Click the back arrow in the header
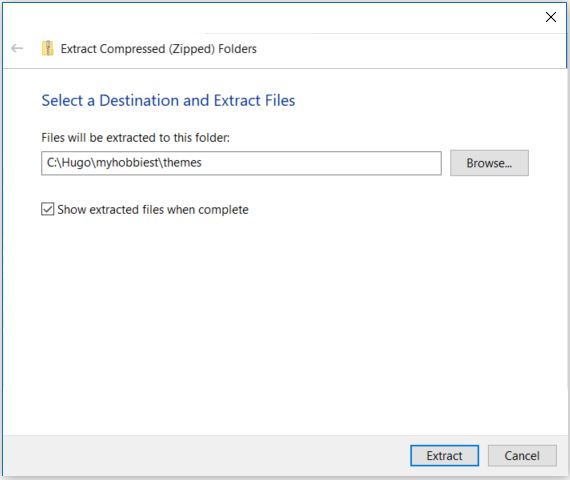Viewport: 570px width, 480px height. click(17, 48)
